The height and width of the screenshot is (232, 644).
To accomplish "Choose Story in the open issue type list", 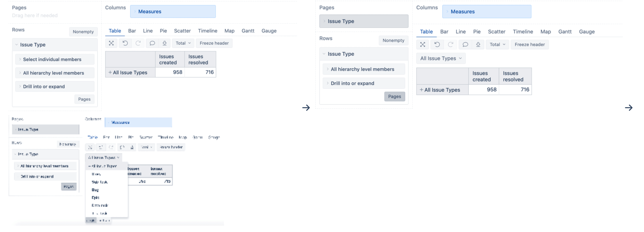I will (96, 174).
